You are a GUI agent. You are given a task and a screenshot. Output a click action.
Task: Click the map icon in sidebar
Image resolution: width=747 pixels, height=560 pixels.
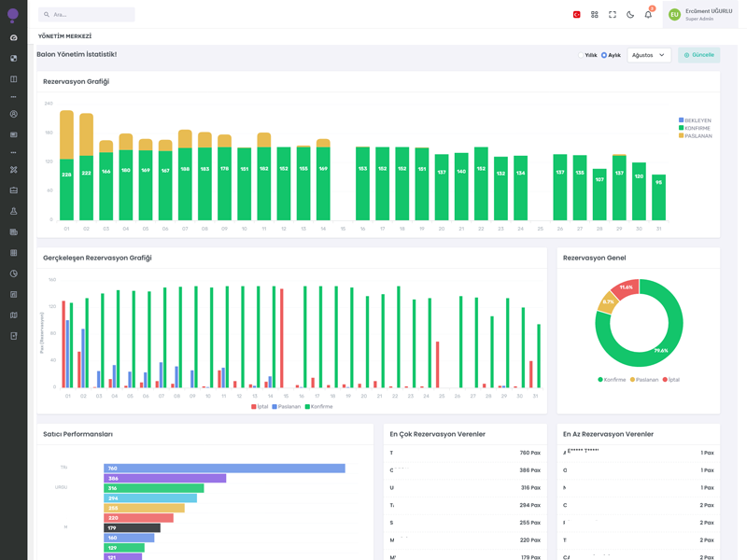(x=13, y=315)
